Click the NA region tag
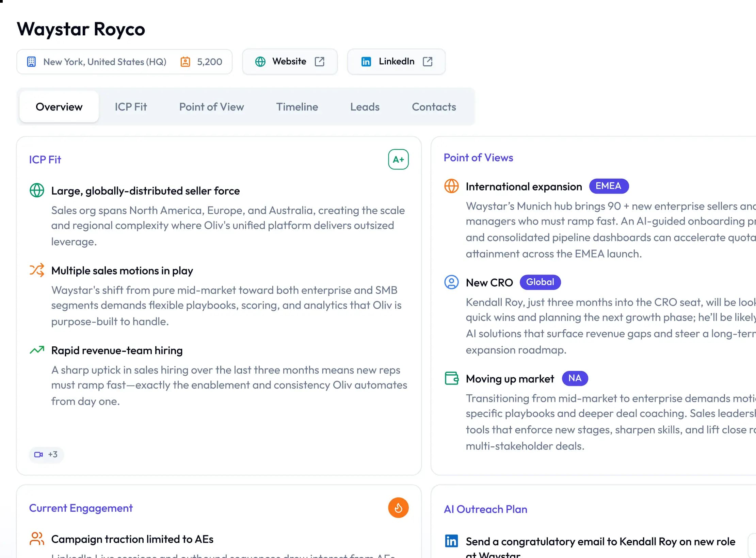The image size is (756, 558). [575, 378]
